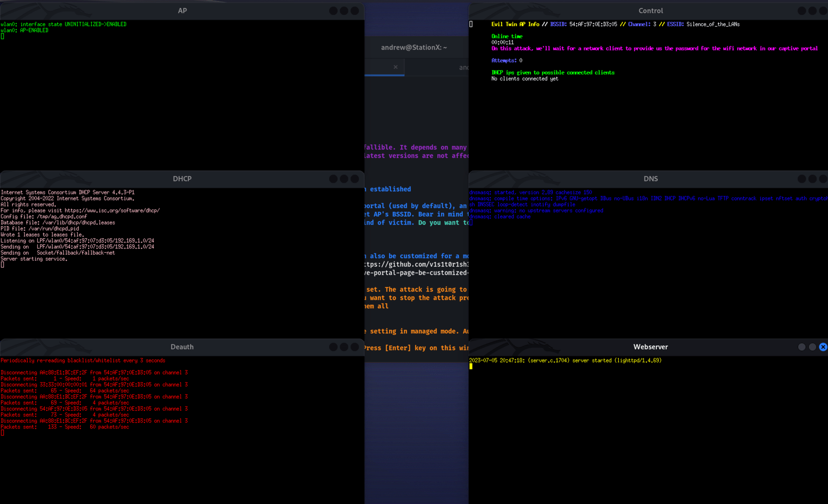Click the lighttpd 'server started' log line
This screenshot has height=504, width=828.
click(565, 361)
